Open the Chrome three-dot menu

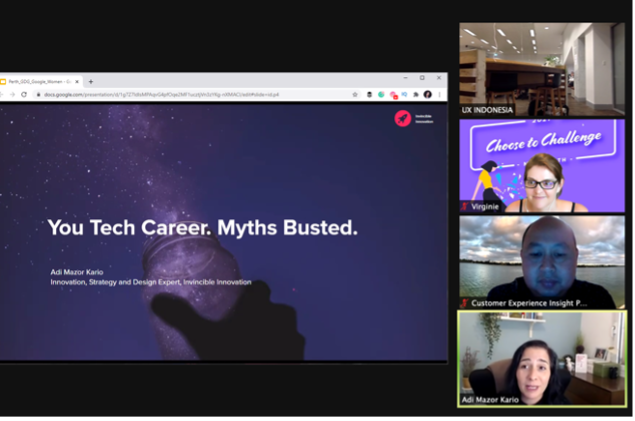(440, 94)
